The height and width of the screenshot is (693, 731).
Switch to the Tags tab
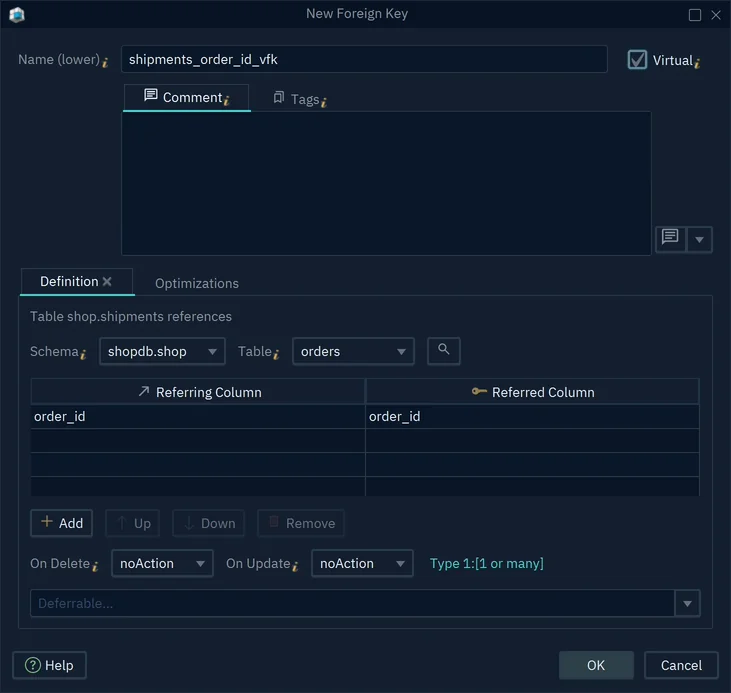tap(299, 99)
